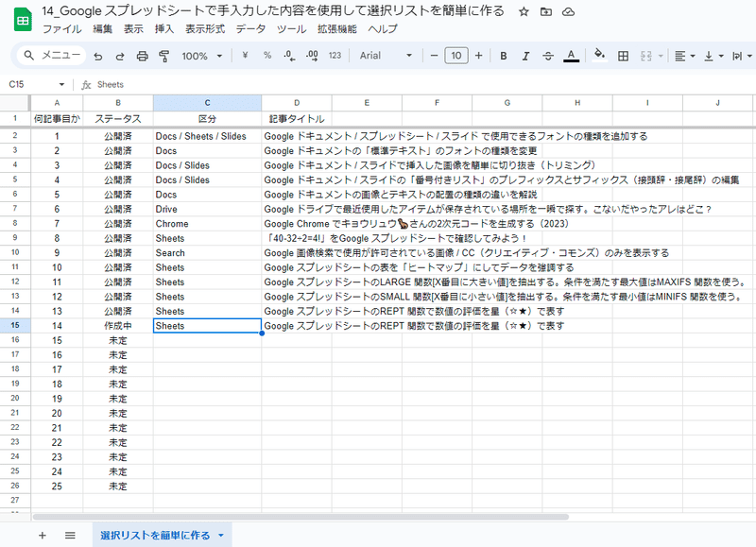Decrease decimal places
756x547 pixels.
tap(289, 56)
